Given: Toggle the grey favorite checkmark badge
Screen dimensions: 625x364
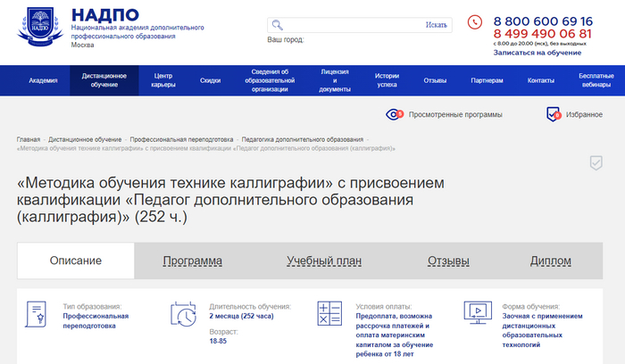Looking at the screenshot, I should (x=596, y=162).
